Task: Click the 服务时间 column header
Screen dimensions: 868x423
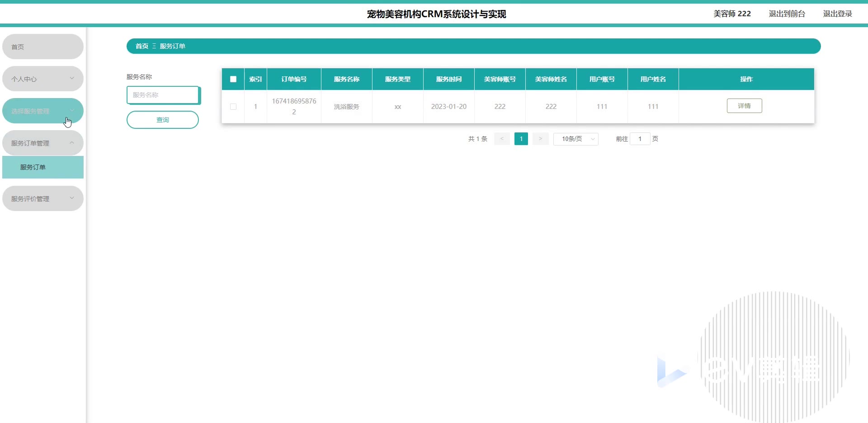Action: [x=449, y=79]
